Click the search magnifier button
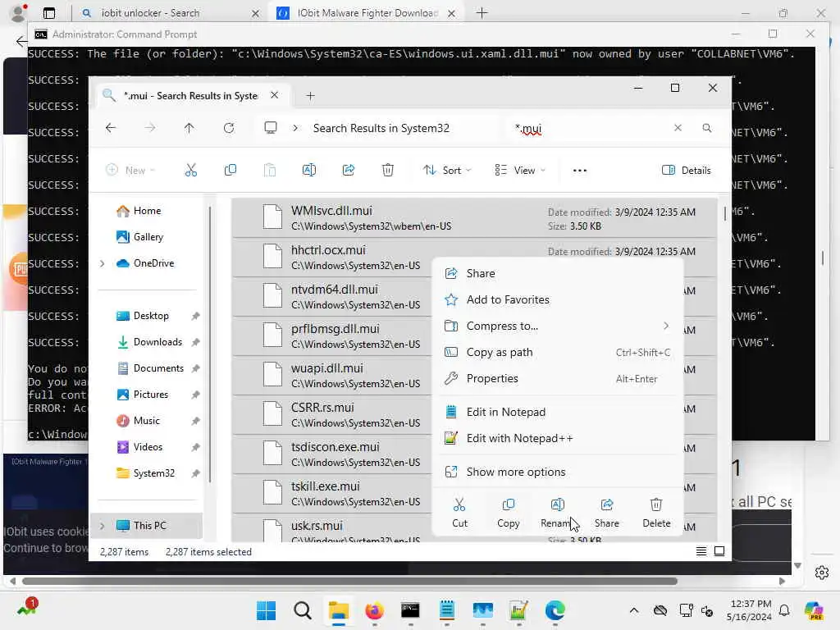 point(707,128)
